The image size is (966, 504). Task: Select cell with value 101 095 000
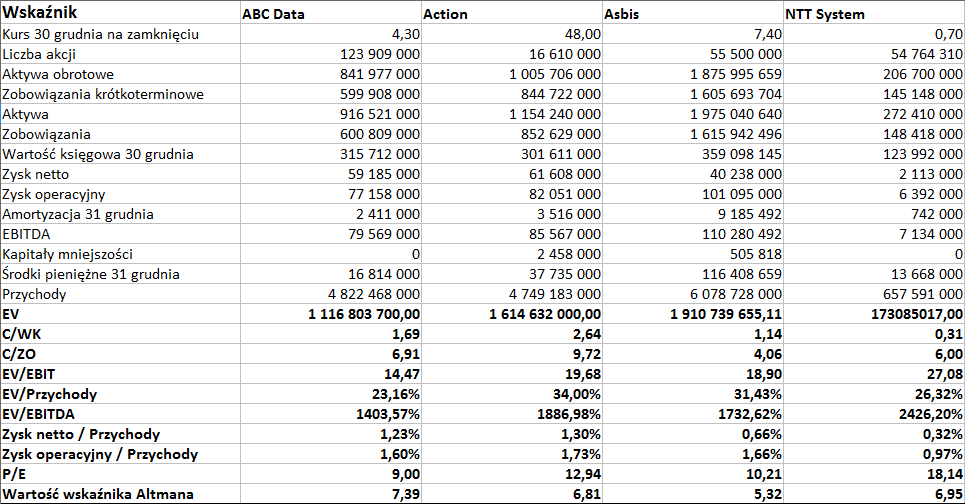coord(693,194)
